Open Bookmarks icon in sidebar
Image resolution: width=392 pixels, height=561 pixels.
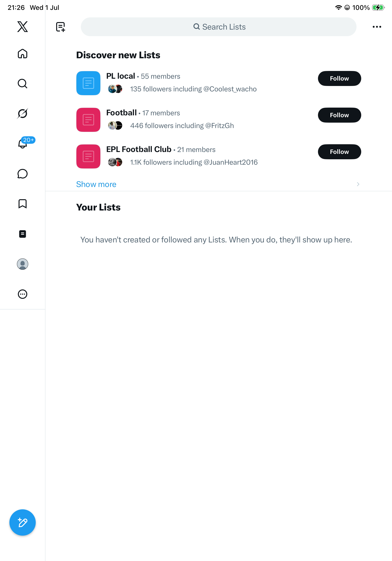click(x=23, y=204)
